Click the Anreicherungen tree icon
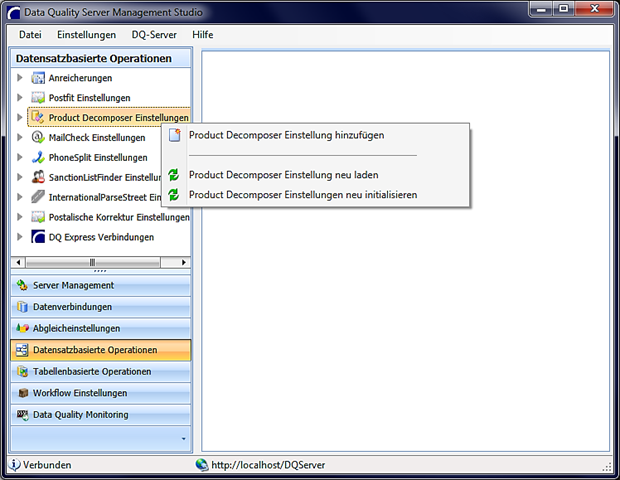Image resolution: width=620 pixels, height=480 pixels. click(x=38, y=78)
